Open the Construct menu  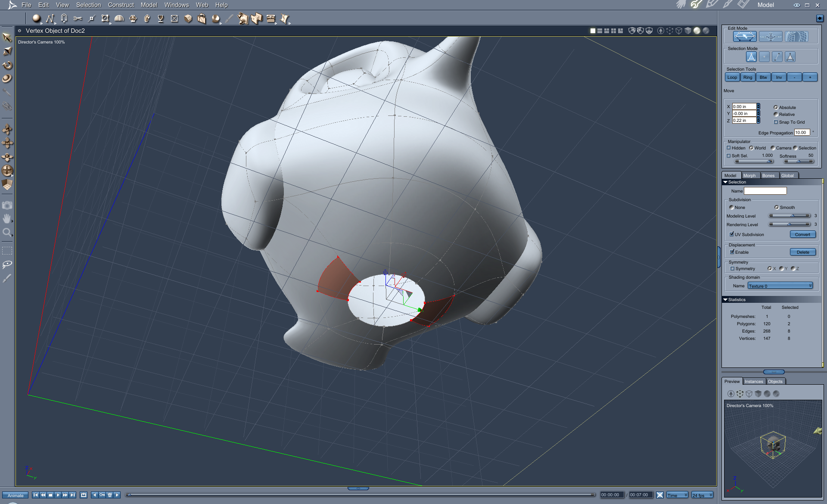pos(121,5)
